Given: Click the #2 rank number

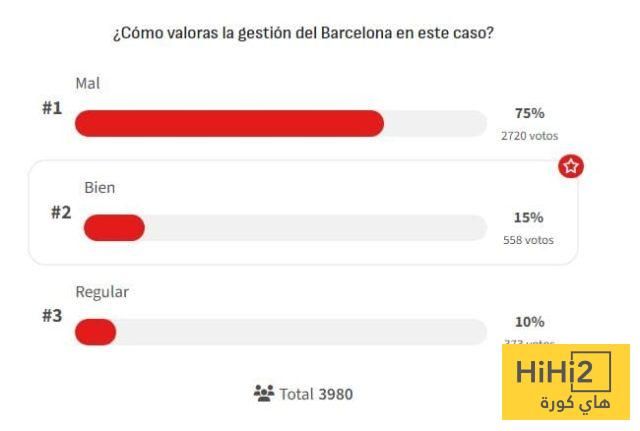Looking at the screenshot, I should tap(61, 212).
